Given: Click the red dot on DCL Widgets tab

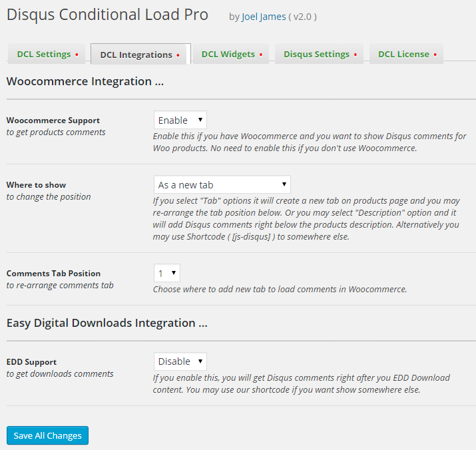Looking at the screenshot, I should (261, 55).
